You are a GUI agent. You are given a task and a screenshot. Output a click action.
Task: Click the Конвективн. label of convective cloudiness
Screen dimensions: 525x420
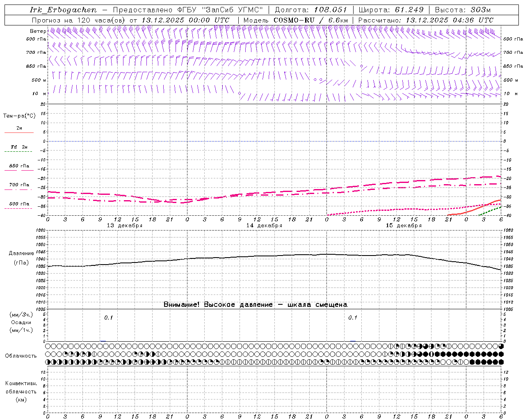click(21, 383)
